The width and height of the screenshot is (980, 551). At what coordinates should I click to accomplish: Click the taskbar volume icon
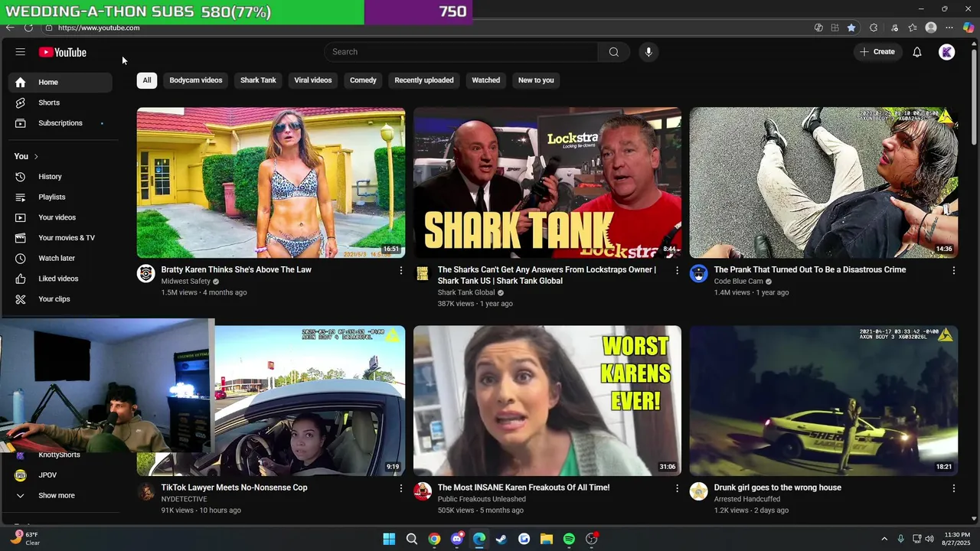(929, 539)
